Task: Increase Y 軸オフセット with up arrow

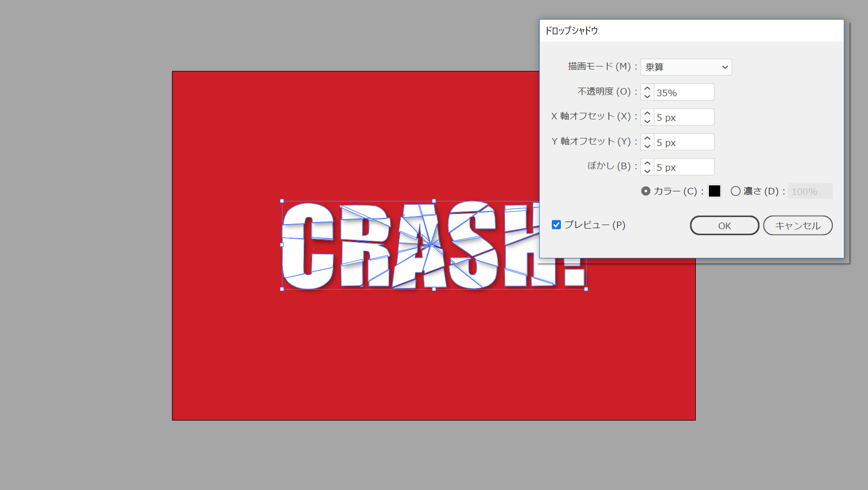Action: click(647, 138)
